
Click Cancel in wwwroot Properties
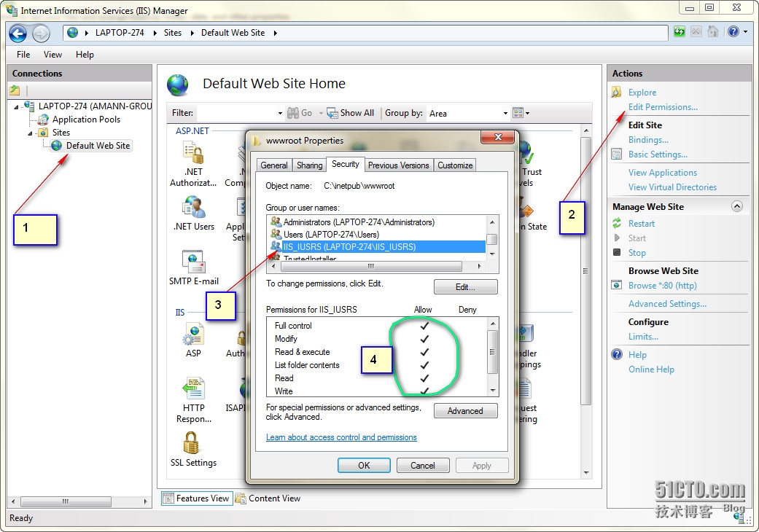tap(423, 465)
